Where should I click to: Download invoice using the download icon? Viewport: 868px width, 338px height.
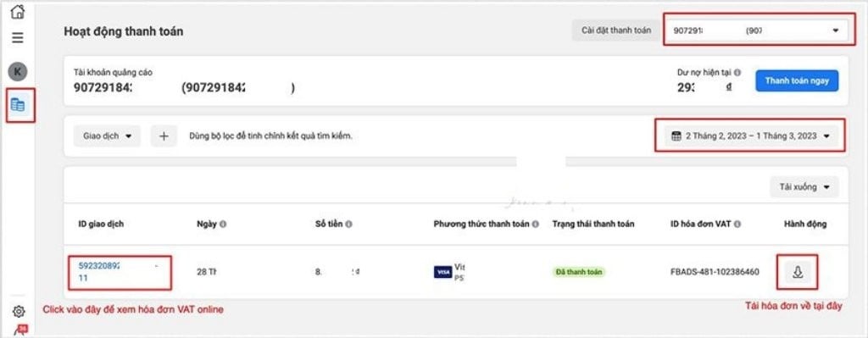[798, 272]
